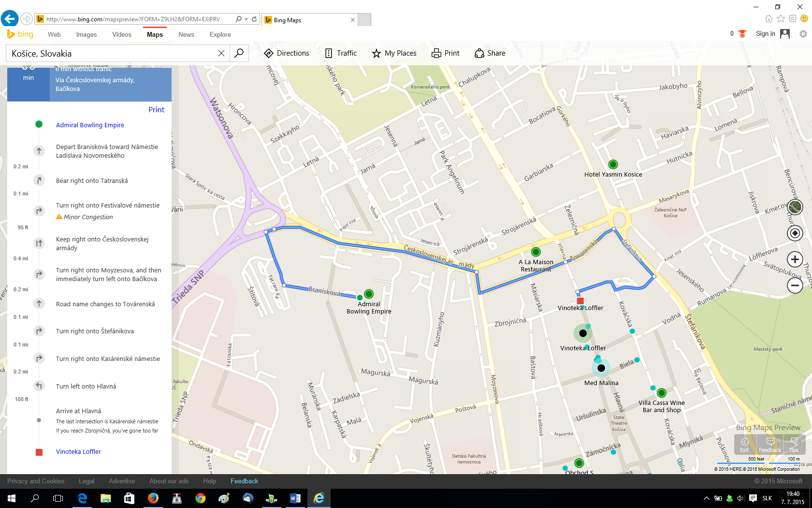Clear the search box with X
Viewport: 812px width, 508px height.
coord(221,53)
